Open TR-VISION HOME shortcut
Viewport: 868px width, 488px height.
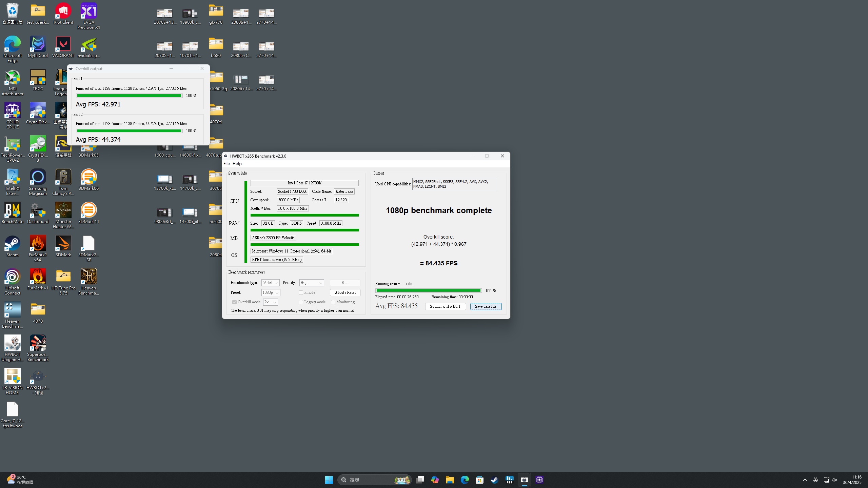13,382
